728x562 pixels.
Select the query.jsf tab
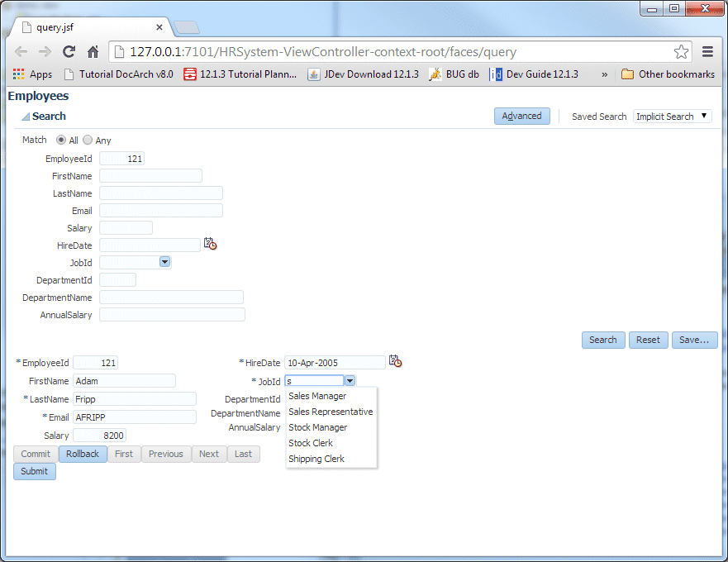pos(91,27)
